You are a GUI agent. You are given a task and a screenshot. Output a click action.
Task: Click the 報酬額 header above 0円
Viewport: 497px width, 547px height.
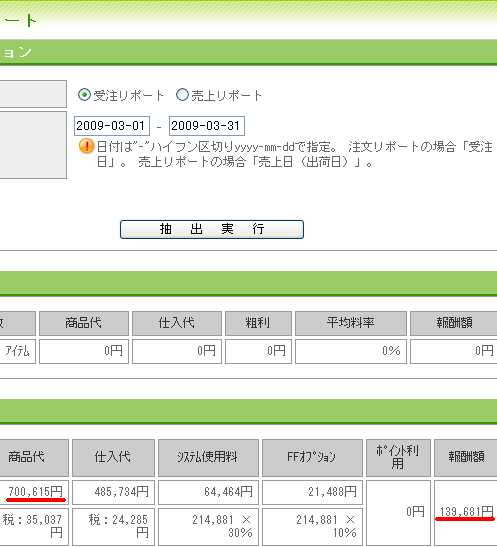pos(454,323)
